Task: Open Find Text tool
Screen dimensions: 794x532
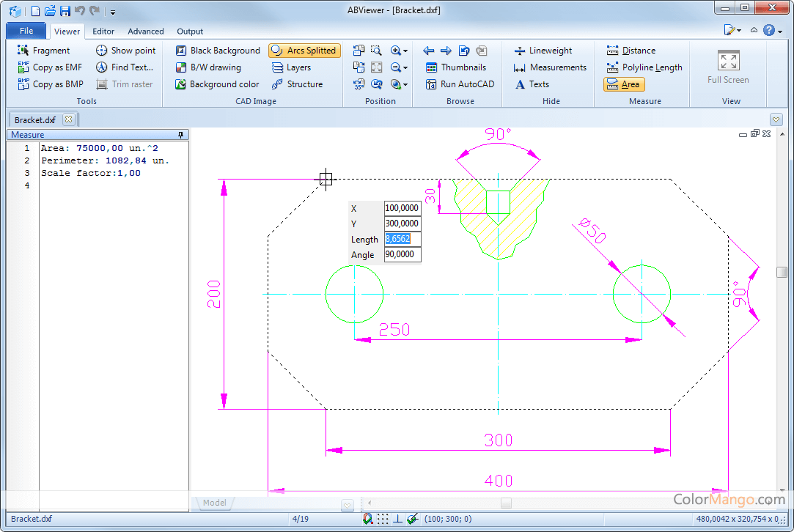Action: tap(124, 67)
